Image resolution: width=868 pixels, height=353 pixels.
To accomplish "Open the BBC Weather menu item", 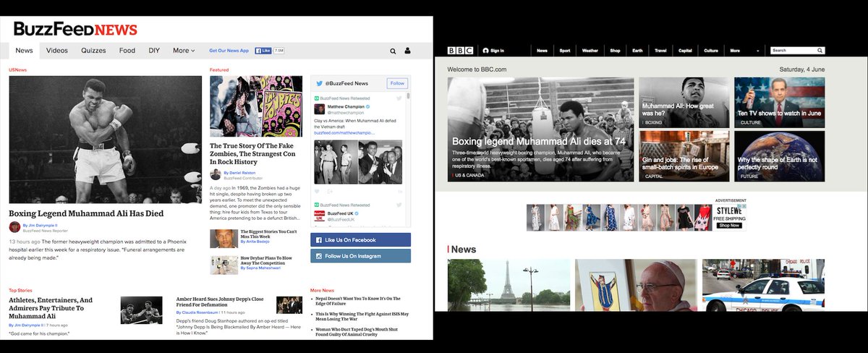I will pyautogui.click(x=590, y=51).
